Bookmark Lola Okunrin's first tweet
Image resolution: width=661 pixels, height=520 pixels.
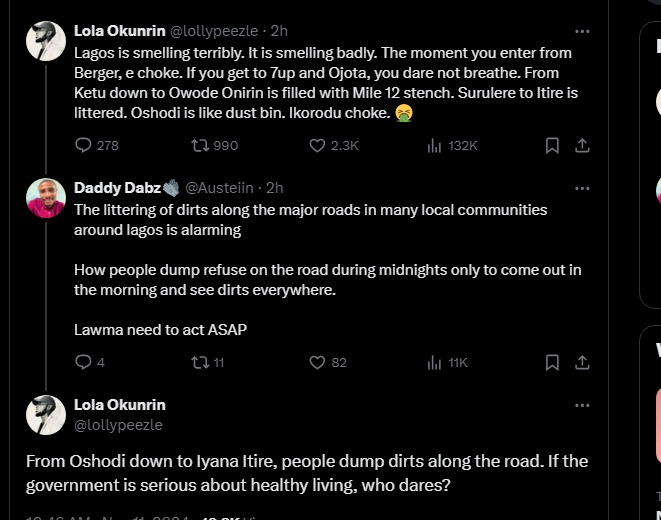[x=551, y=145]
